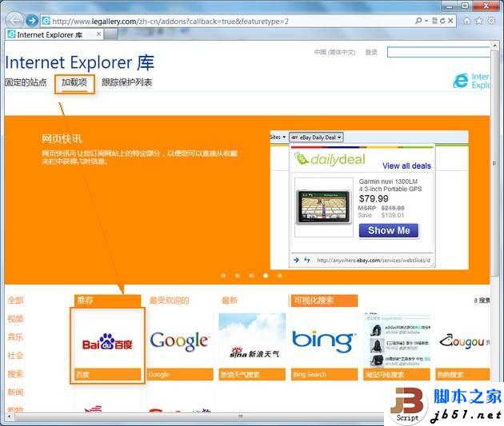The width and height of the screenshot is (504, 426).
Task: Open the Google add-on tile
Action: (x=180, y=347)
